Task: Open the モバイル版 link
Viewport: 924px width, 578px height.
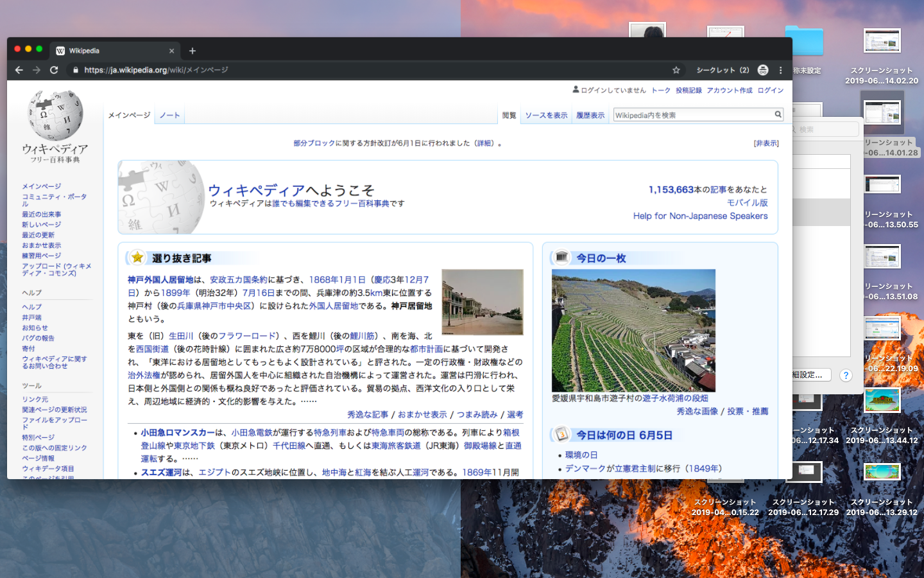Action: tap(747, 202)
